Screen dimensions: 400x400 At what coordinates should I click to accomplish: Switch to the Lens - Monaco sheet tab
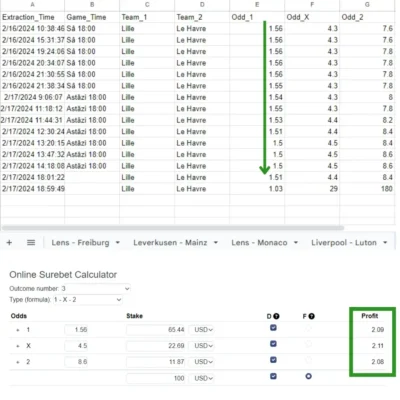(259, 243)
